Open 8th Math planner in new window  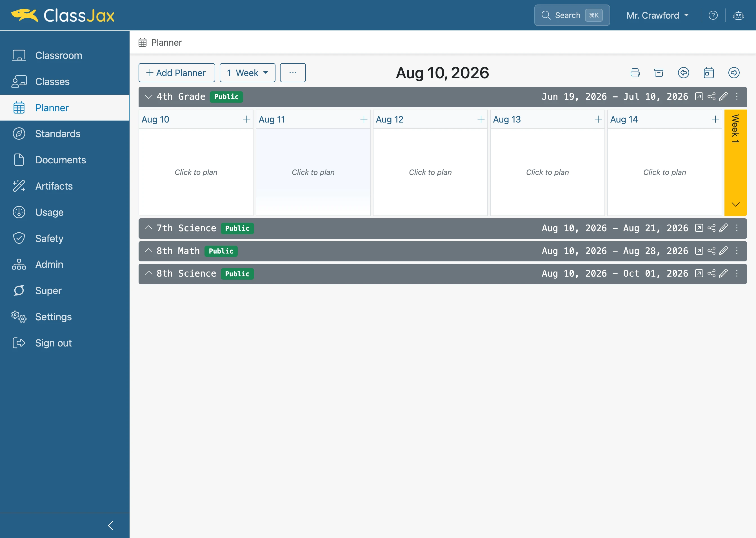click(699, 251)
